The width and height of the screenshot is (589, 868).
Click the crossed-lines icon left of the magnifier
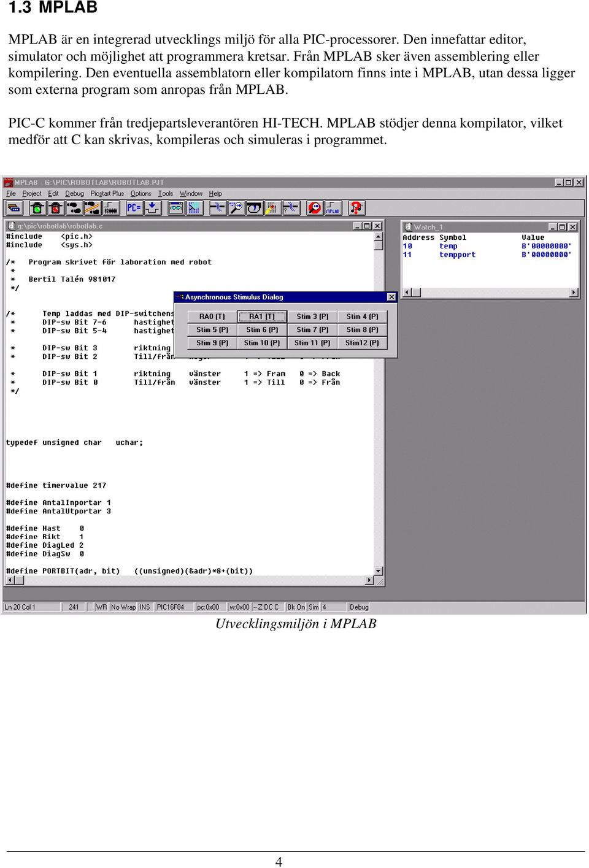[x=218, y=208]
